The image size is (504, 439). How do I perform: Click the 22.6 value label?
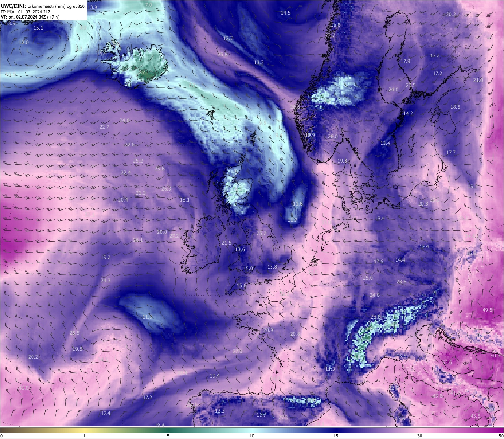[130, 144]
